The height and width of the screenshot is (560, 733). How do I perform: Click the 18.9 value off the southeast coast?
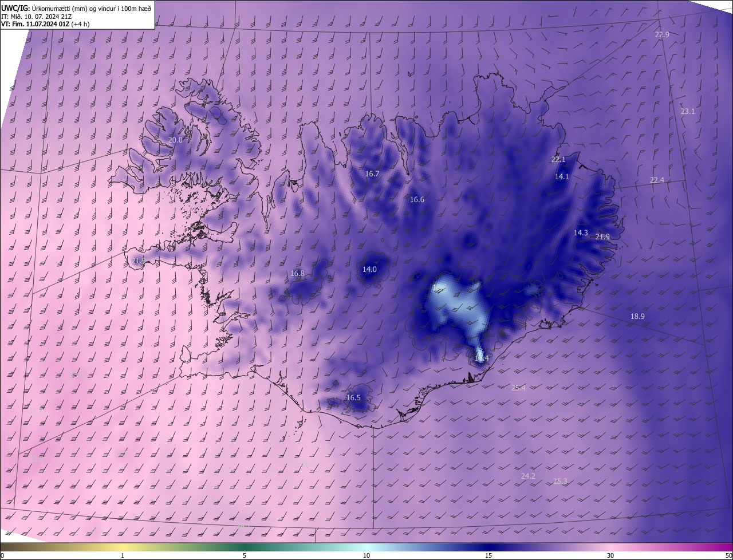click(637, 317)
